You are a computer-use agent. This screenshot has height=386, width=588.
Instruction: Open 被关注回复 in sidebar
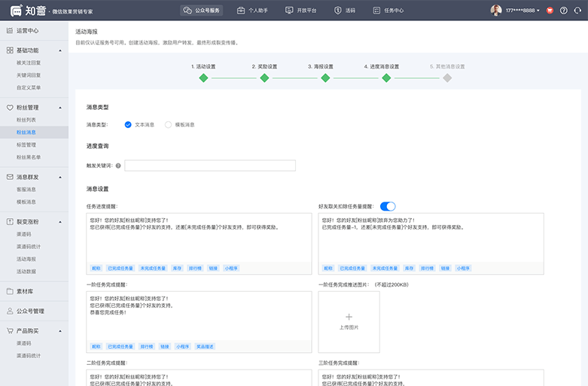[x=29, y=62]
